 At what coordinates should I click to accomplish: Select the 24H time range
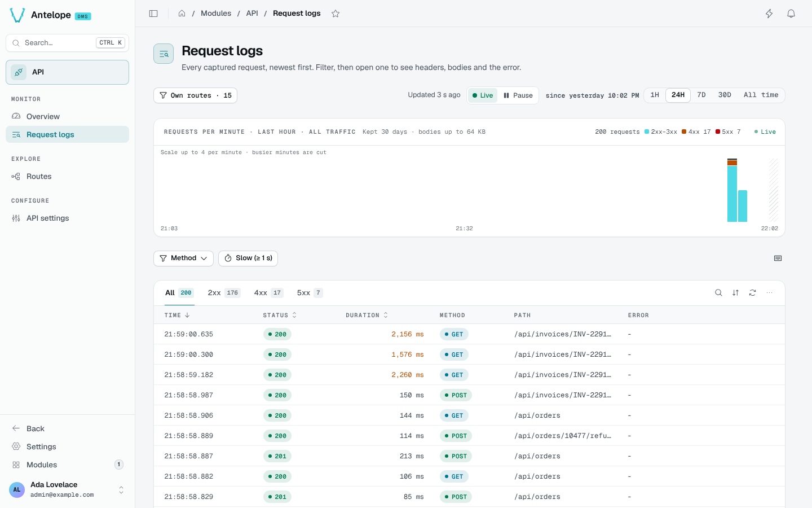click(678, 95)
